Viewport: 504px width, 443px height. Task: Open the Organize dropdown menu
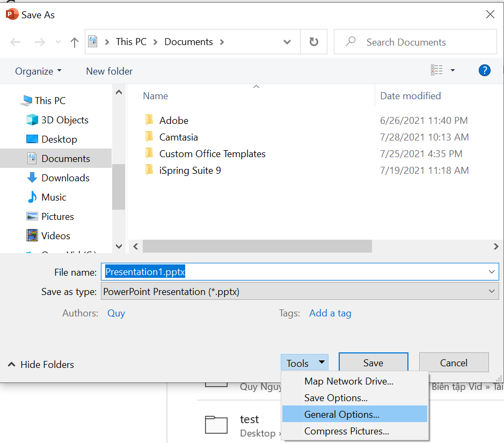(38, 71)
